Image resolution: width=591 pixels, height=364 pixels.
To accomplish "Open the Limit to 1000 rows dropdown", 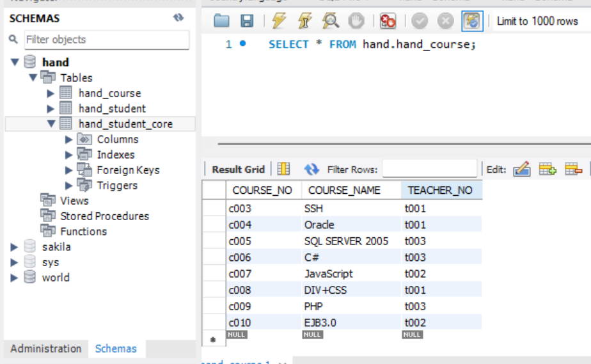I will click(x=541, y=21).
